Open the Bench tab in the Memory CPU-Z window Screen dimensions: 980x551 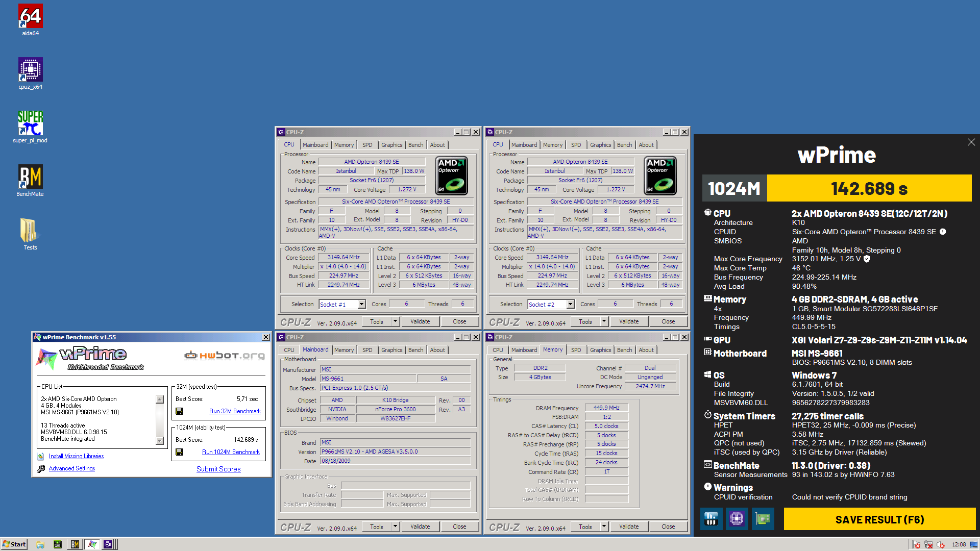(624, 350)
